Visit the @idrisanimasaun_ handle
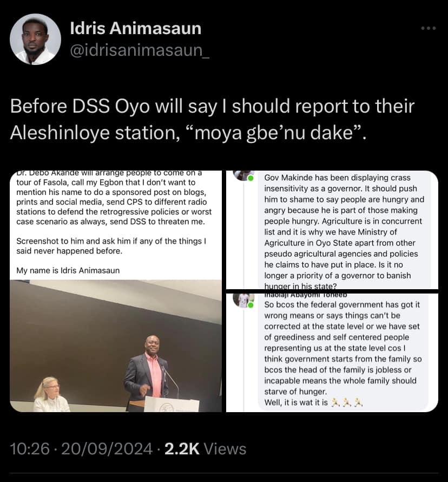The width and height of the screenshot is (448, 482). click(140, 50)
